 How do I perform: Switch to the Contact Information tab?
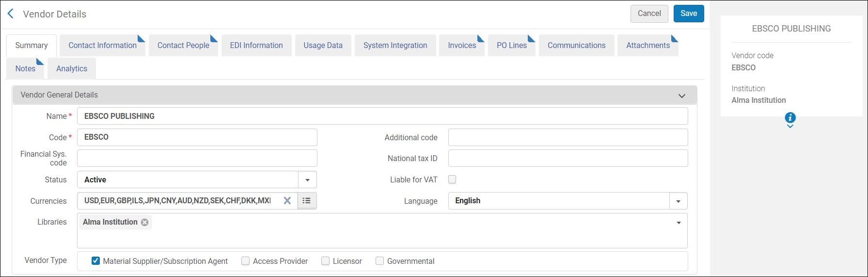pos(102,45)
